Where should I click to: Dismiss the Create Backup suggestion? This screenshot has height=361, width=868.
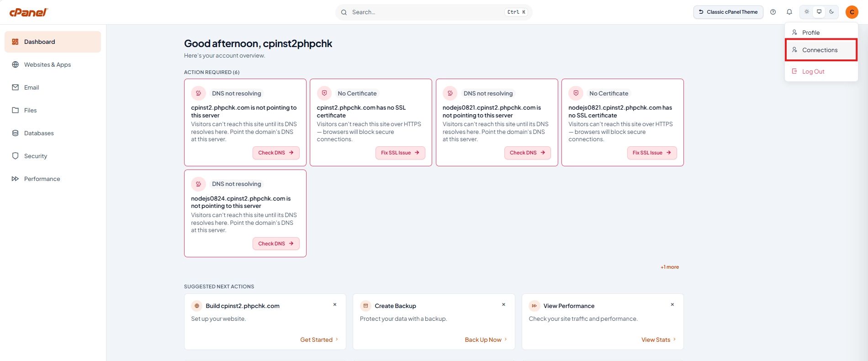point(503,304)
